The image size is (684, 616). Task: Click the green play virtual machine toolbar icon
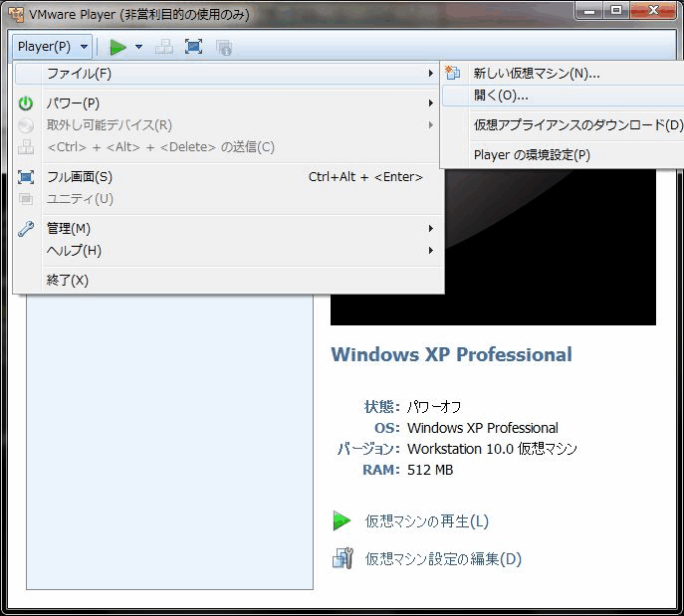tap(117, 47)
